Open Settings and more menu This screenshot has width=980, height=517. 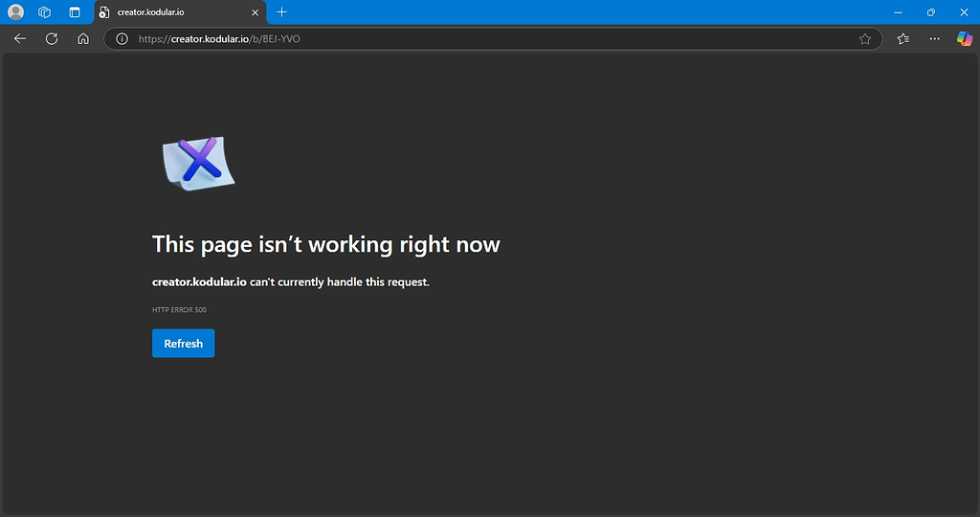935,39
